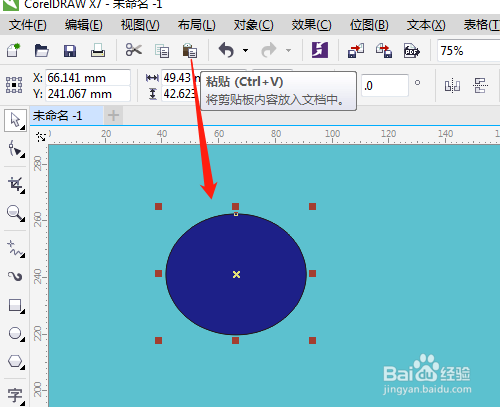
Task: Save the document with floppy icon
Action: [70, 51]
